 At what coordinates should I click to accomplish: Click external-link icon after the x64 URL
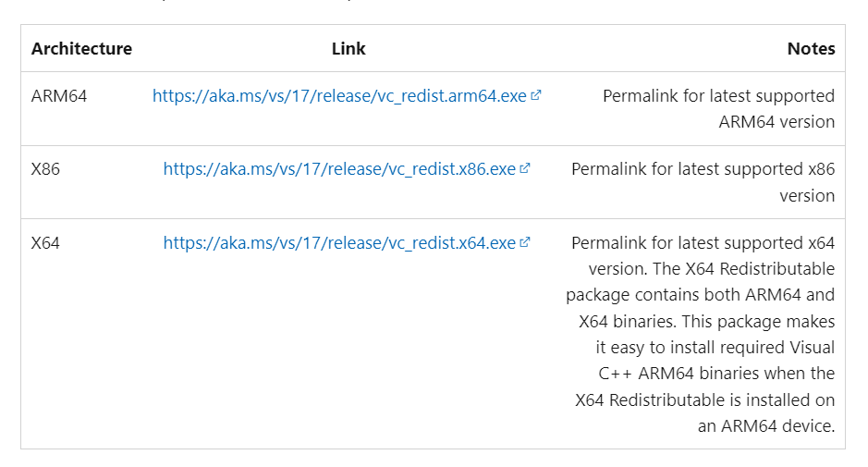(x=525, y=241)
